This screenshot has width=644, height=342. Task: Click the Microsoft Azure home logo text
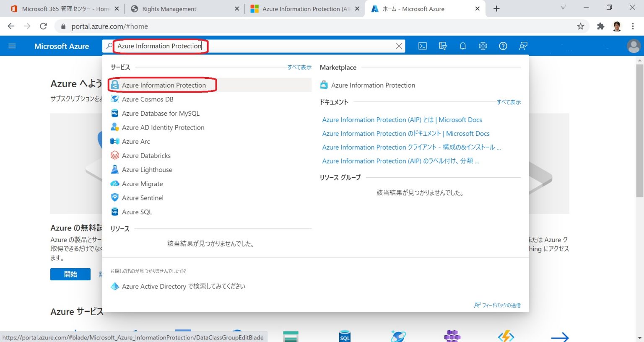click(x=62, y=46)
